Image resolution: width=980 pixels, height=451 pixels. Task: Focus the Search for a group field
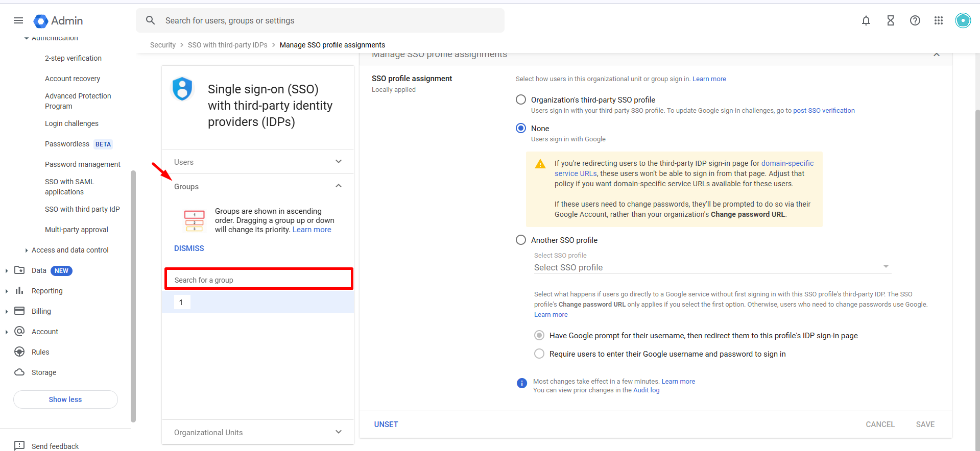tap(258, 280)
